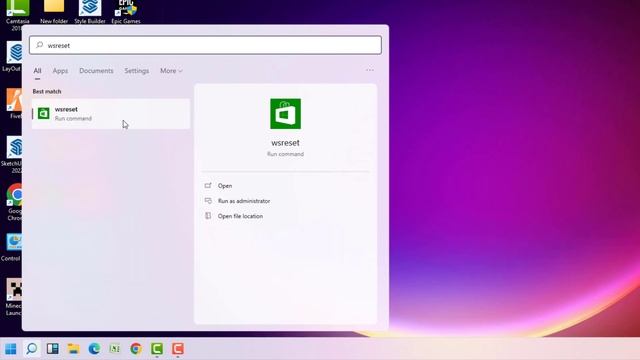Select the Google Chrome desktop shortcut

[x=14, y=202]
